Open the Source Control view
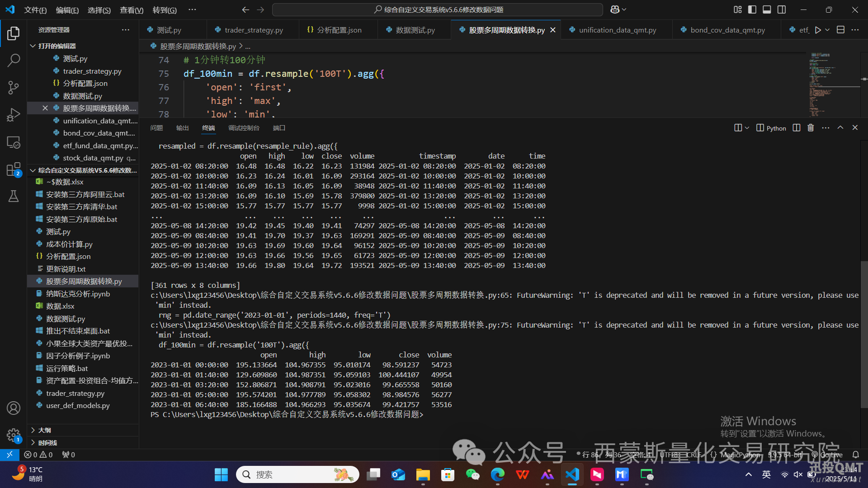Viewport: 868px width, 488px height. [x=14, y=88]
